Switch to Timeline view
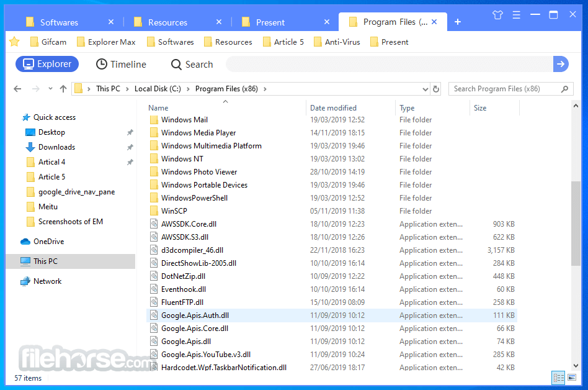The image size is (588, 390). (x=121, y=64)
